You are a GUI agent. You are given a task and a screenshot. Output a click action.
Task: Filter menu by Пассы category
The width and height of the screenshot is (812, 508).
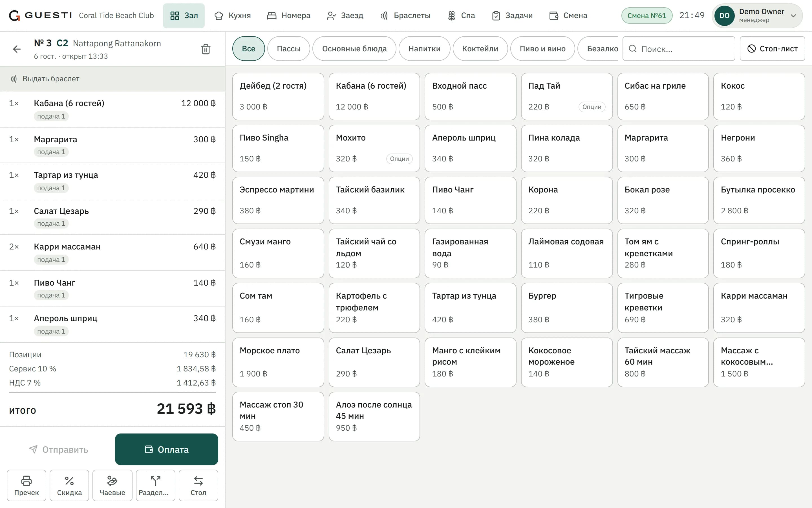tap(288, 49)
